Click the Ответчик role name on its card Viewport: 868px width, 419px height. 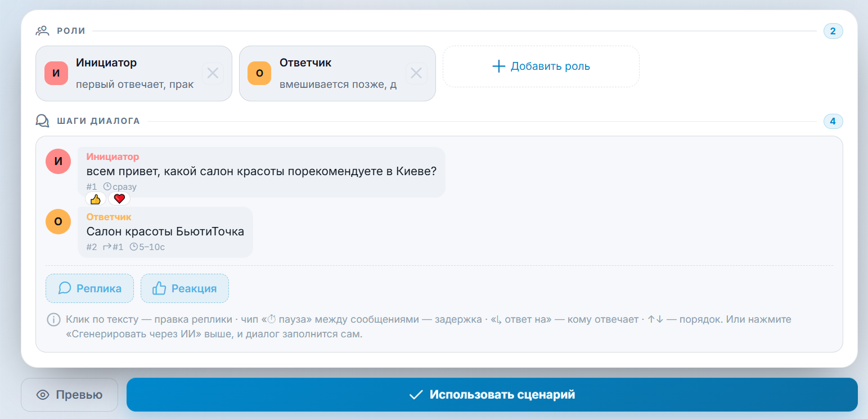pos(305,63)
